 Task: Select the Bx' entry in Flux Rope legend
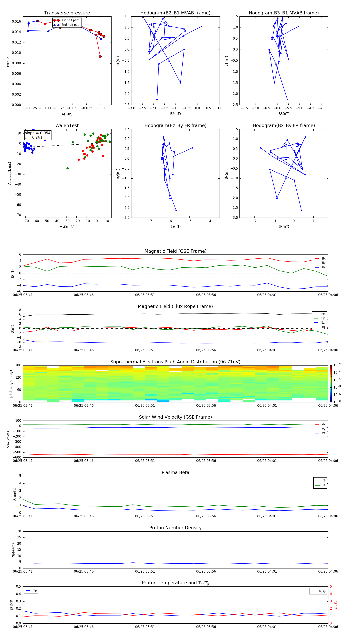[320, 314]
